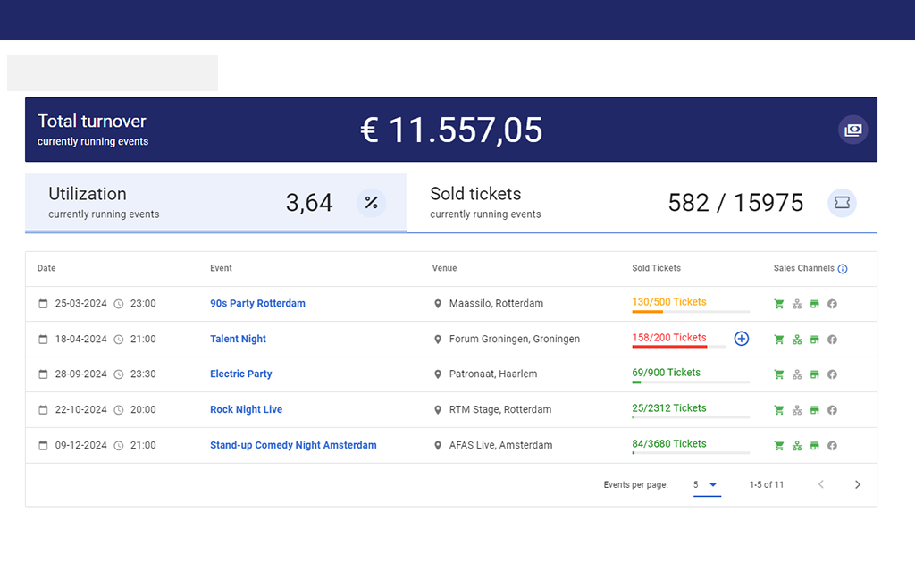Open the Events per page dropdown
The width and height of the screenshot is (915, 588).
(706, 485)
